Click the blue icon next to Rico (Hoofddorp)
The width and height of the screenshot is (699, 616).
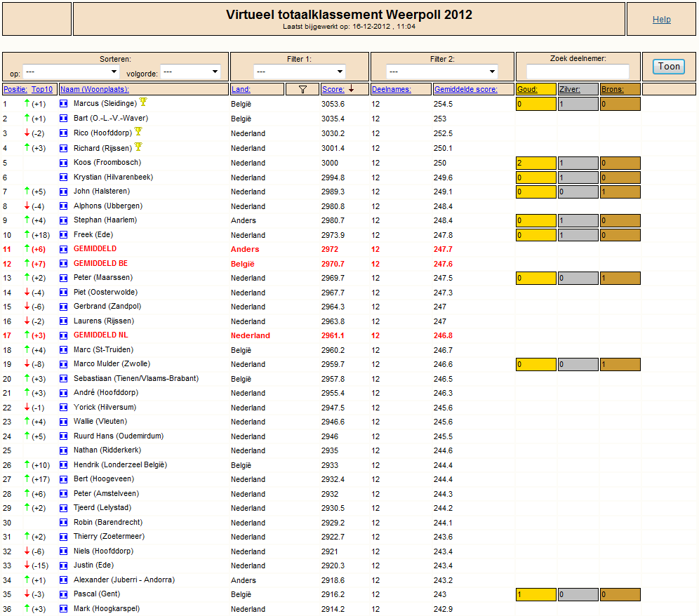click(64, 133)
